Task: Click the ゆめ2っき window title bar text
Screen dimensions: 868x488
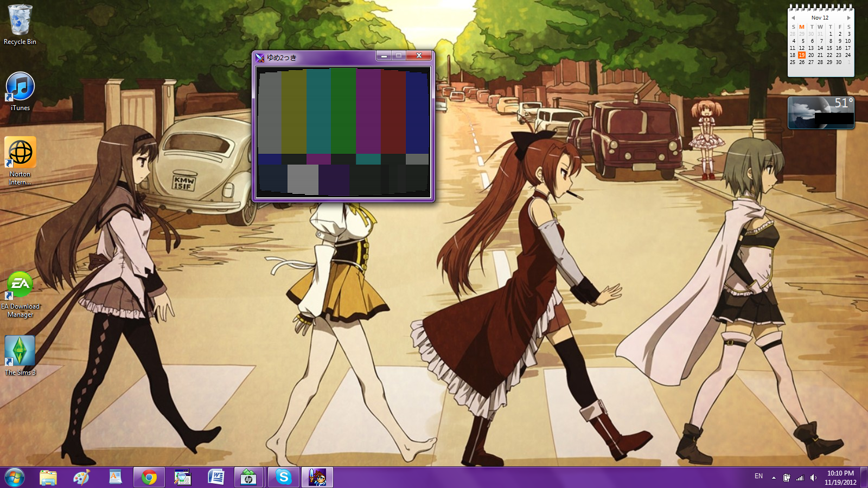Action: (282, 57)
